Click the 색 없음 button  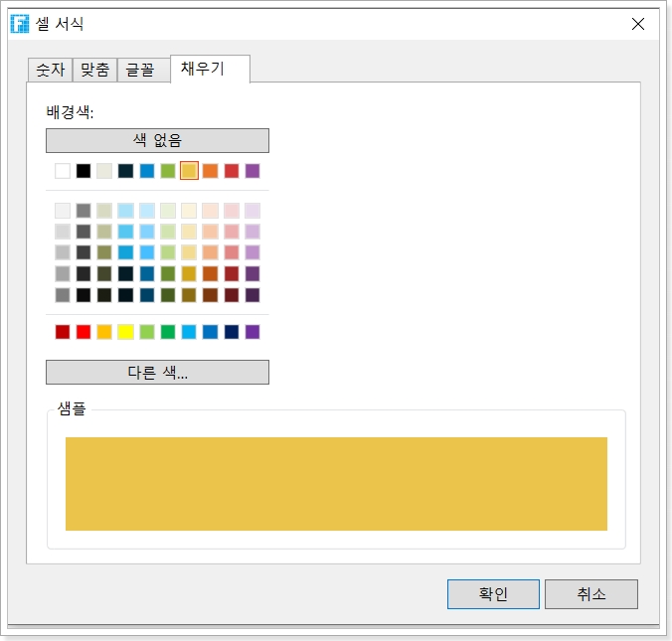click(x=157, y=140)
